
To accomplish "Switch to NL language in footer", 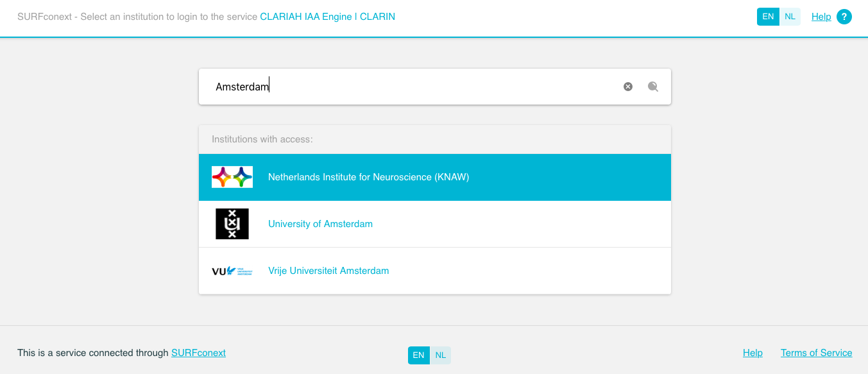I will pyautogui.click(x=440, y=355).
